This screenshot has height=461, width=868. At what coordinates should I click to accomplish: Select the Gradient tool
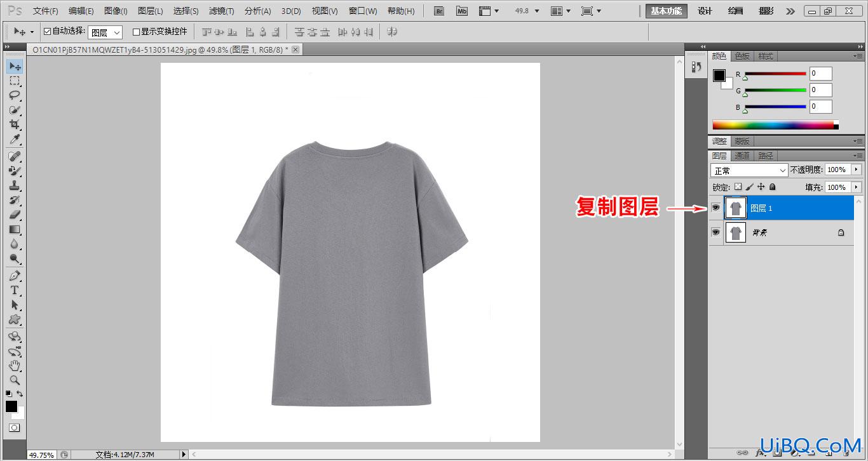click(15, 229)
